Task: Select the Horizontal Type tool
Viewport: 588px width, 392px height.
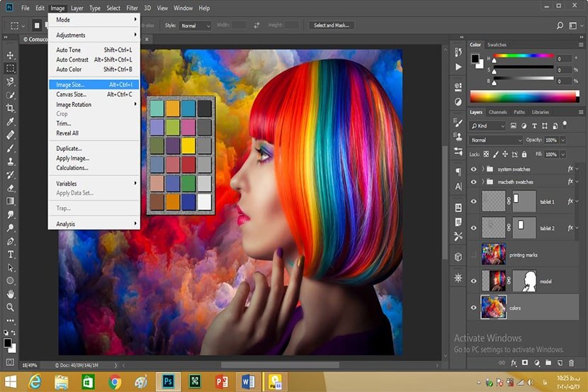Action: [x=10, y=254]
